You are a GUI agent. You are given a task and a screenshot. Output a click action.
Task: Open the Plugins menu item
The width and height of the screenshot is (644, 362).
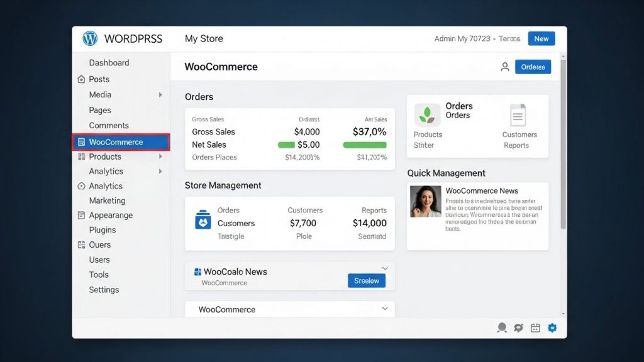click(103, 230)
